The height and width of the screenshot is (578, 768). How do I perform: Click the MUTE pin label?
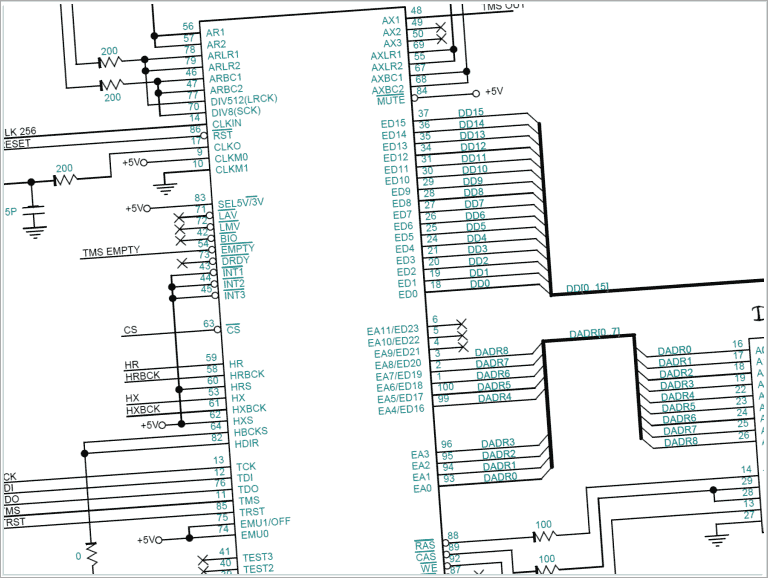coord(390,101)
